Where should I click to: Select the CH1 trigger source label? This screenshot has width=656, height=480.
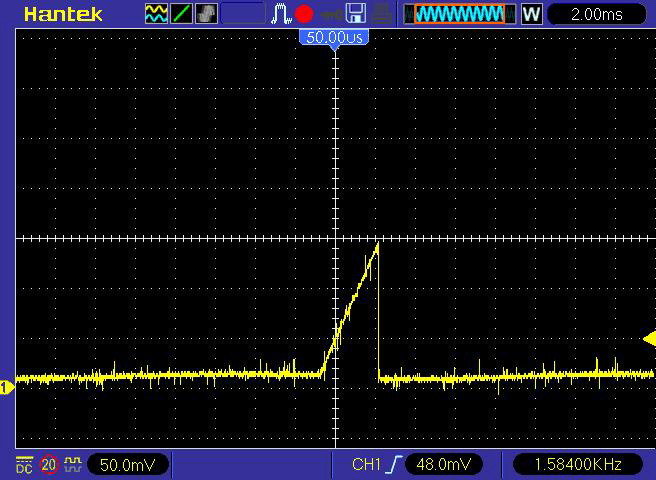(368, 464)
